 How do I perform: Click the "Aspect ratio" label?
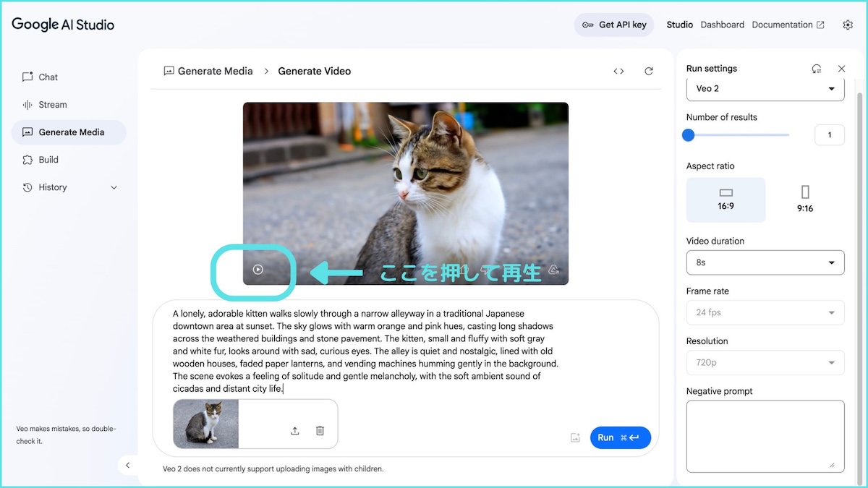710,166
